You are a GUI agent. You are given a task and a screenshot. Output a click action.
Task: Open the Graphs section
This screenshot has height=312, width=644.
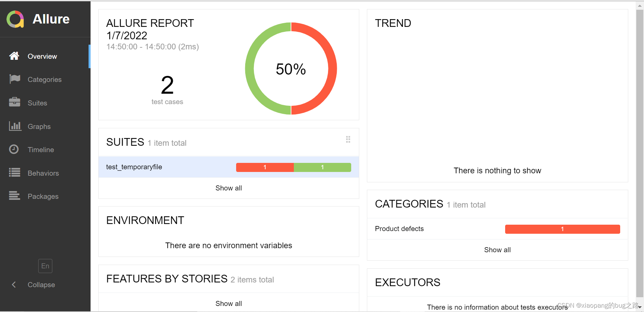point(45,127)
